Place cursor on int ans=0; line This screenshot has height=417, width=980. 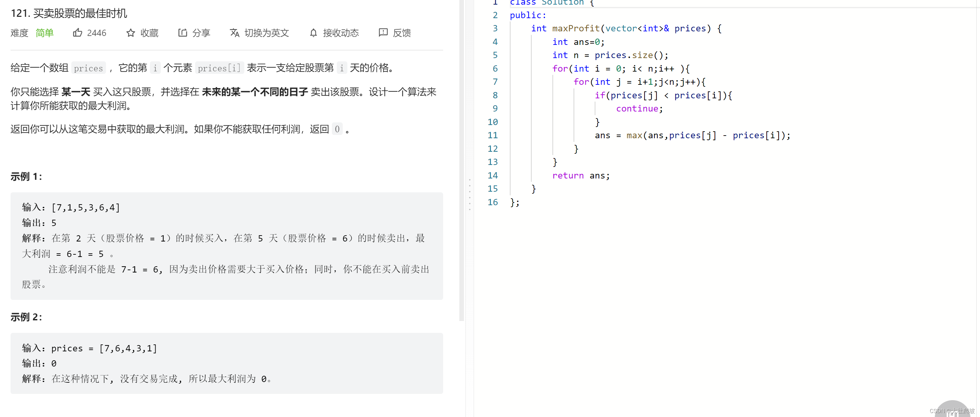(578, 42)
